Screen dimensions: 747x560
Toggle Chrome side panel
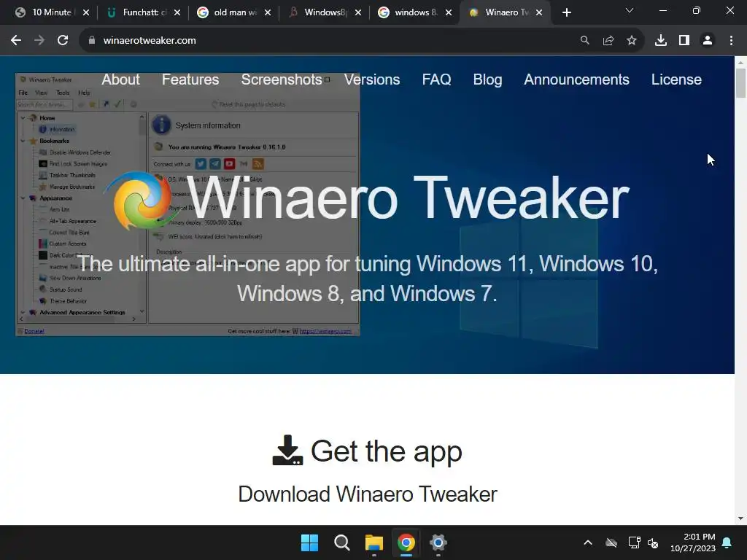coord(684,41)
